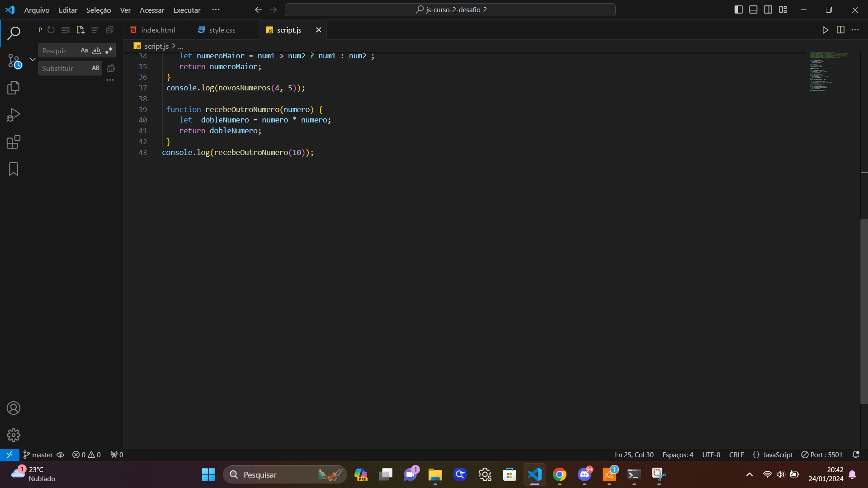Go forward with the right arrow

tap(273, 9)
